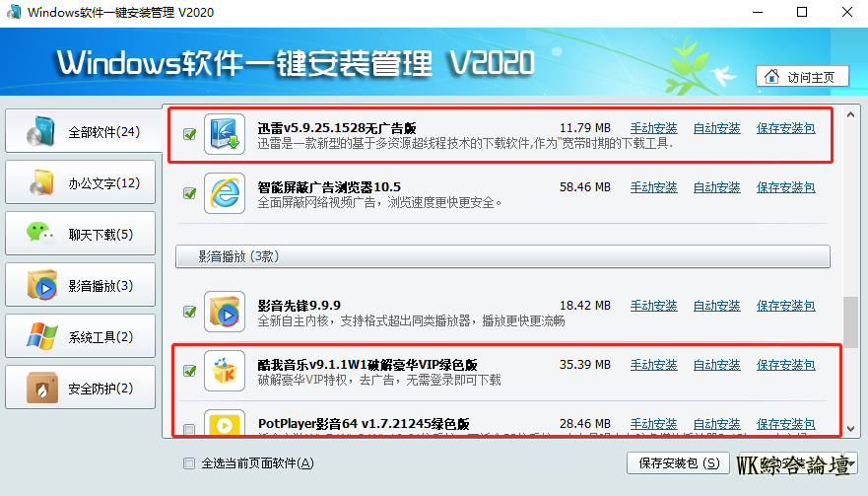Click the 酷我音乐 app icon
868x496 pixels.
coord(225,371)
